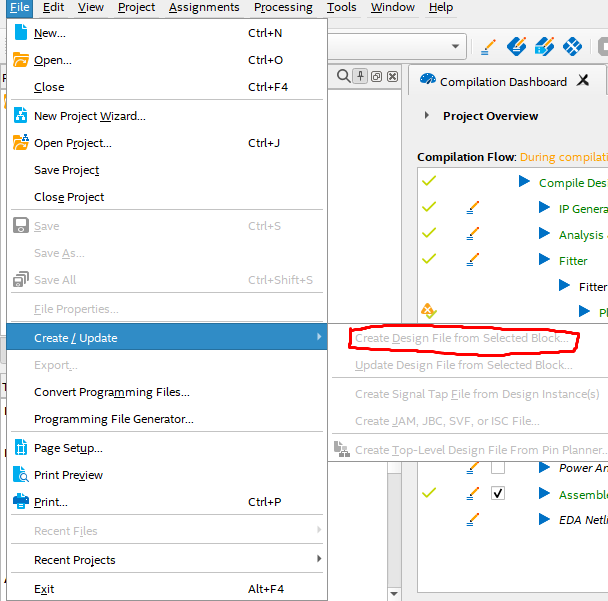Open EDA Netlist settings pencil icon

click(x=472, y=520)
